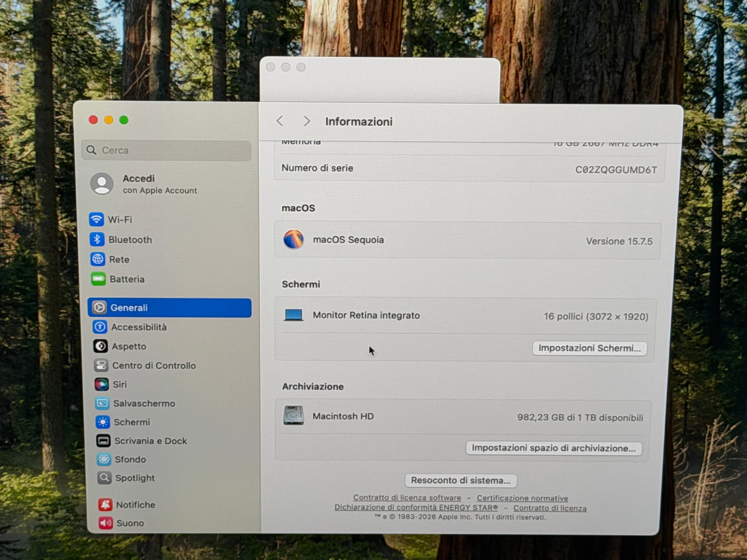The width and height of the screenshot is (747, 560).
Task: Click the Macintosh HD name text
Action: 343,416
